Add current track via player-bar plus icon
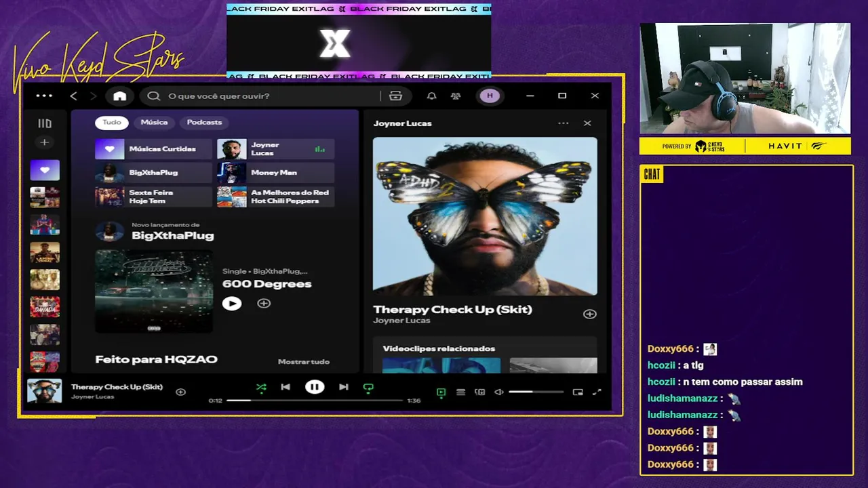Image resolution: width=868 pixels, height=488 pixels. (x=180, y=392)
